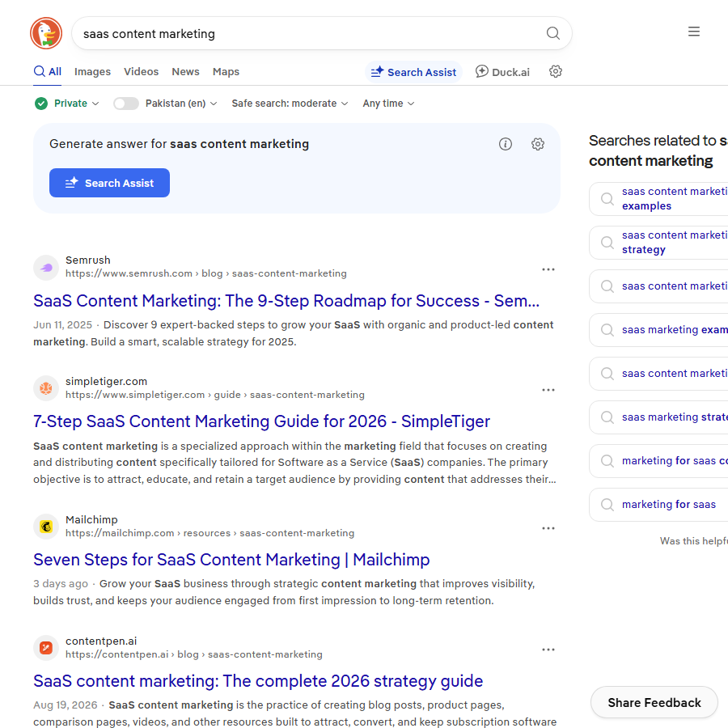Screen dimensions: 728x728
Task: Click the simpletiger.com favicon
Action: (x=46, y=388)
